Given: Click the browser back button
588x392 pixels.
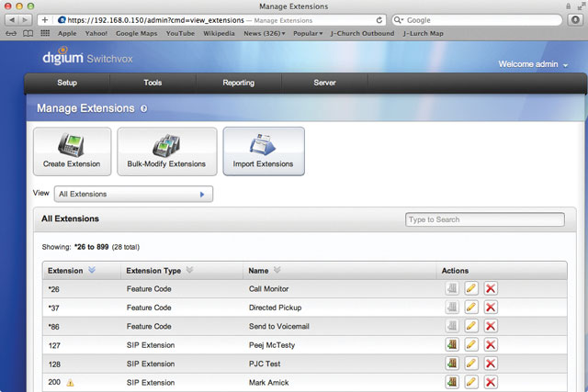Looking at the screenshot, I should [x=12, y=20].
